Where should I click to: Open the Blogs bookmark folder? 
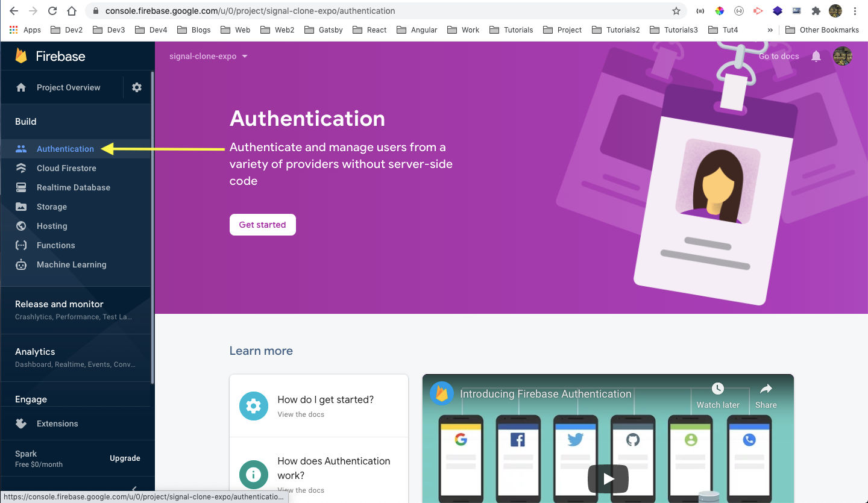[194, 30]
